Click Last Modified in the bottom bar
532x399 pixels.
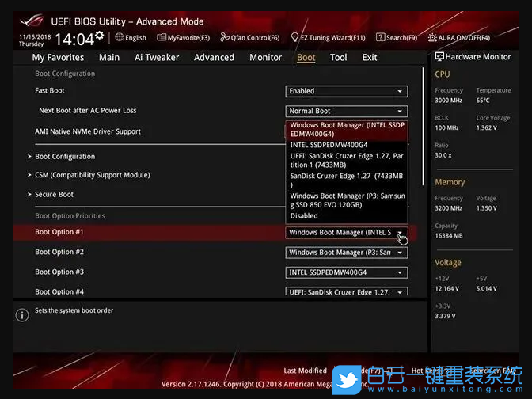(x=305, y=370)
